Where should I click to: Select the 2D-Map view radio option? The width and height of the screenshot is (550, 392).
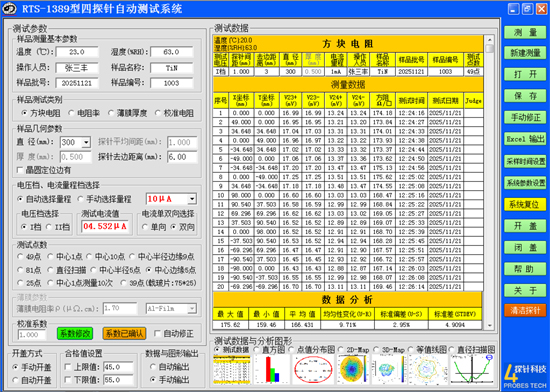coord(354,350)
